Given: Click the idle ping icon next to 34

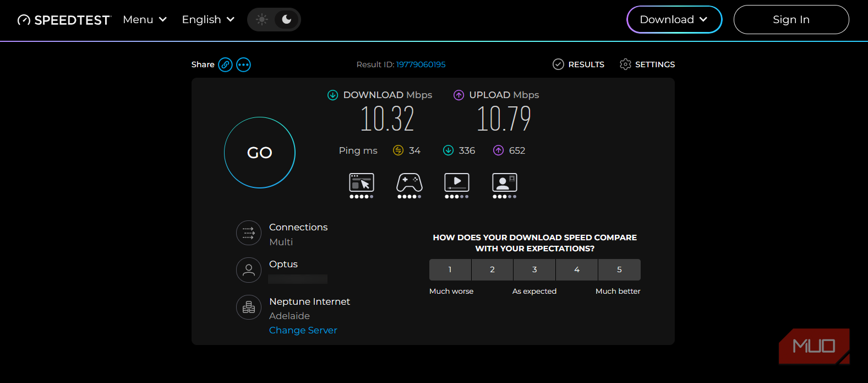Looking at the screenshot, I should pos(398,150).
